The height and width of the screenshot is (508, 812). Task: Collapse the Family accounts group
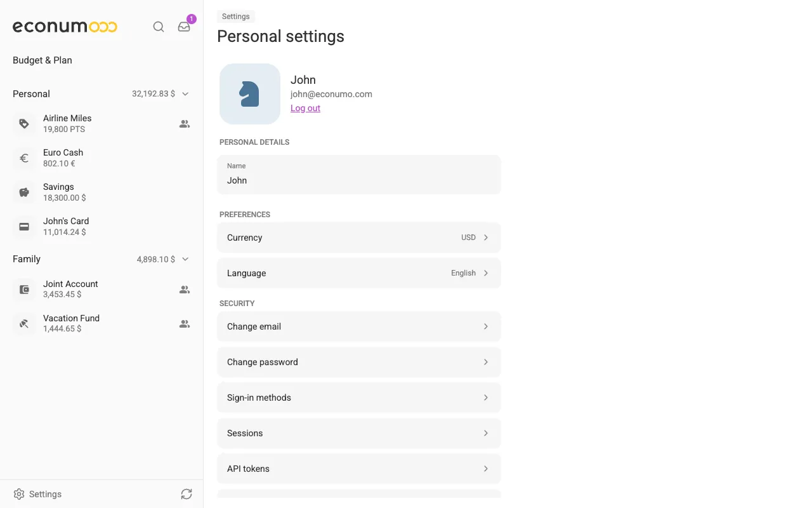coord(185,259)
